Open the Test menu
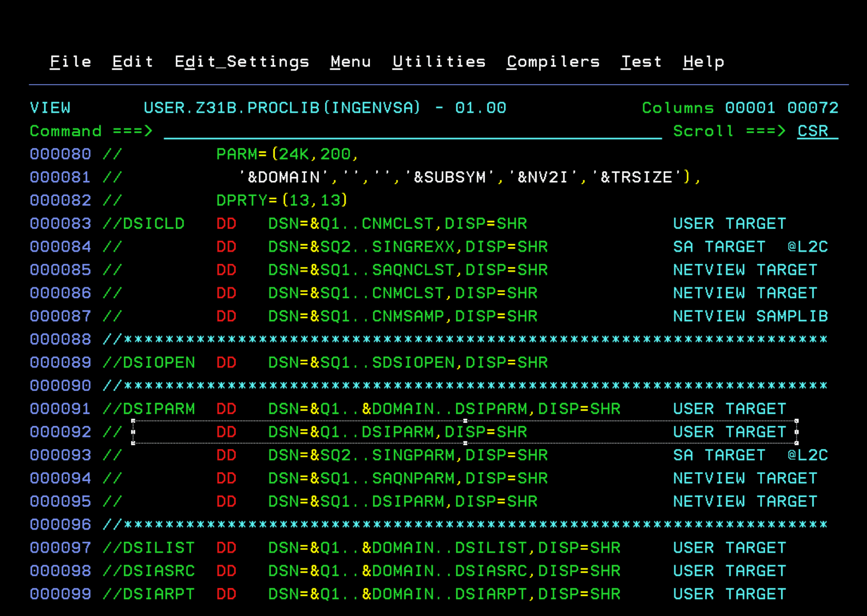 [x=641, y=62]
